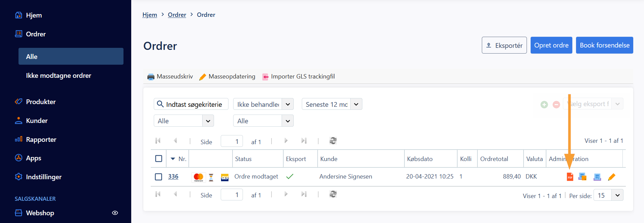Open the PDF icon for order 336
The width and height of the screenshot is (644, 223).
tap(570, 177)
